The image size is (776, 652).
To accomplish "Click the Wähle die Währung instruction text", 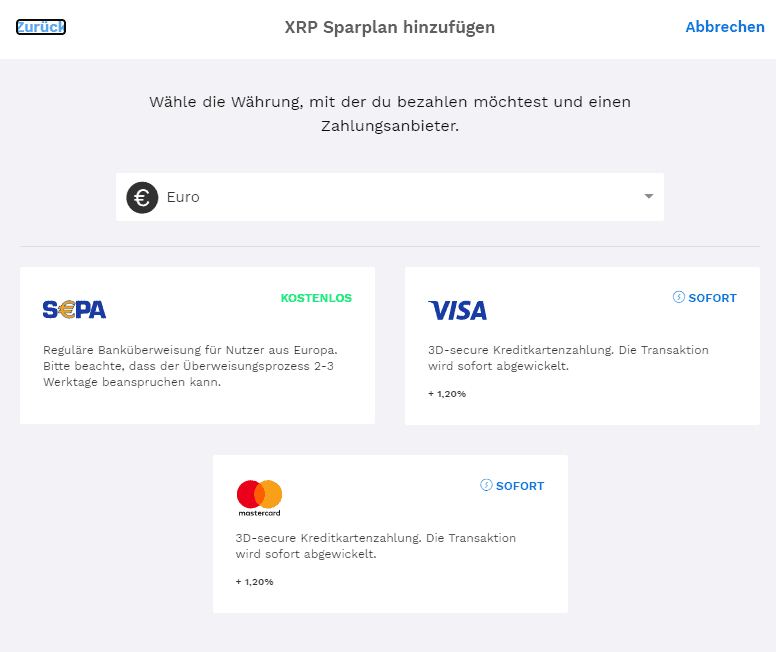I will (389, 113).
